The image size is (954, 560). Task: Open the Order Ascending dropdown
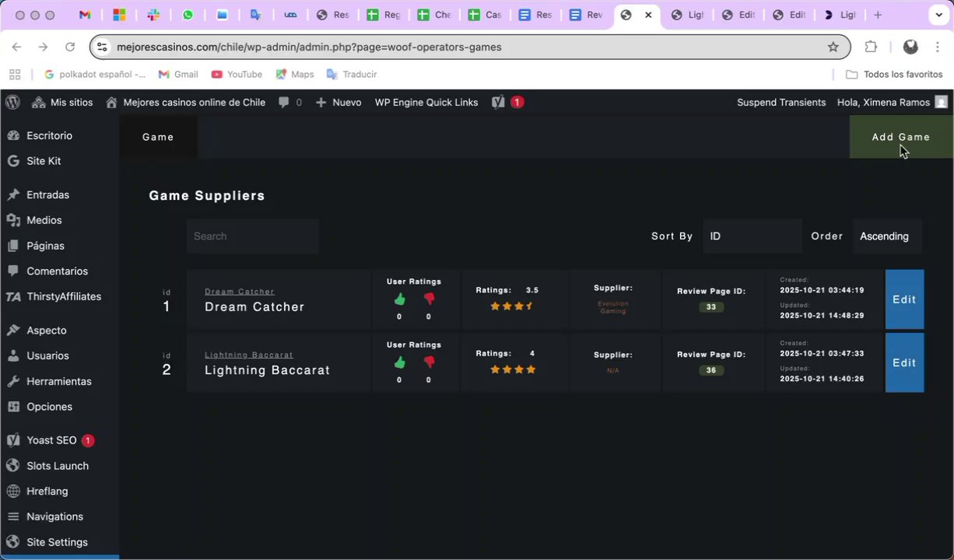point(887,236)
